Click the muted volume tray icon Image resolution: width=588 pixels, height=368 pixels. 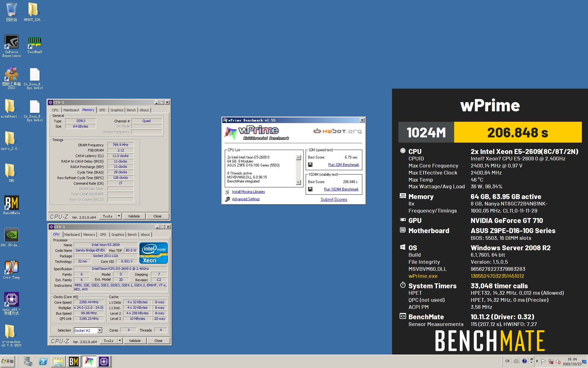(x=558, y=362)
